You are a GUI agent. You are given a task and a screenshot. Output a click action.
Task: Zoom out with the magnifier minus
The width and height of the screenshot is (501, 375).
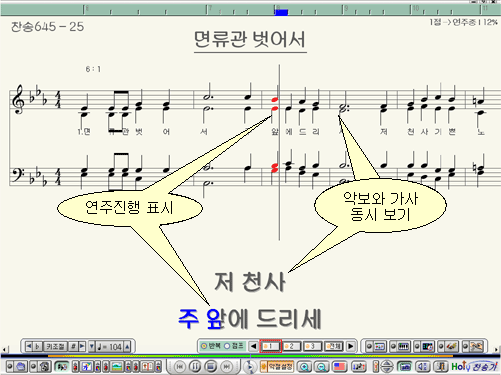[322, 367]
